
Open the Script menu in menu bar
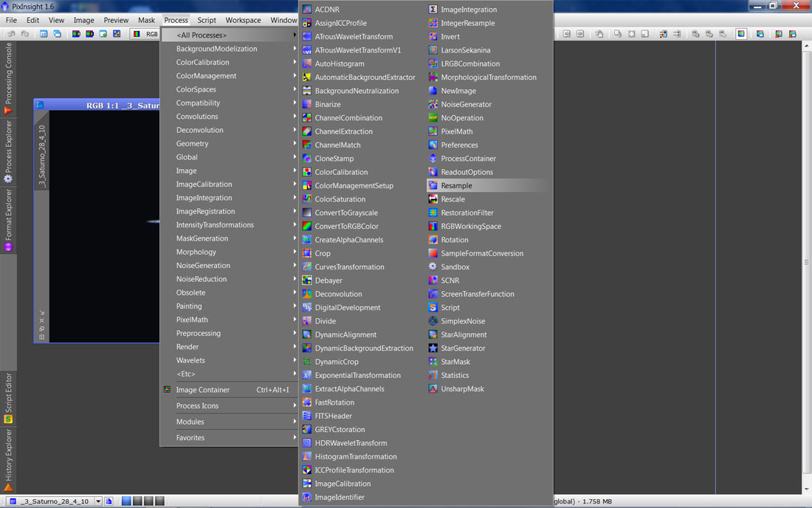(x=206, y=20)
